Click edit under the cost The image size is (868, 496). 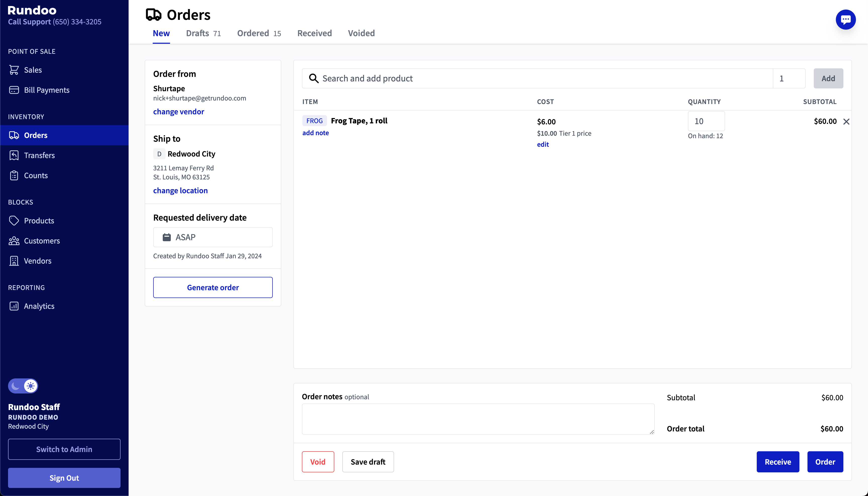click(x=543, y=144)
